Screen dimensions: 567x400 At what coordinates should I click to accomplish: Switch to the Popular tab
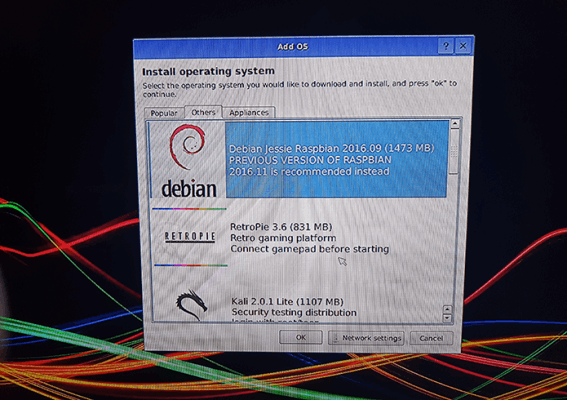164,113
